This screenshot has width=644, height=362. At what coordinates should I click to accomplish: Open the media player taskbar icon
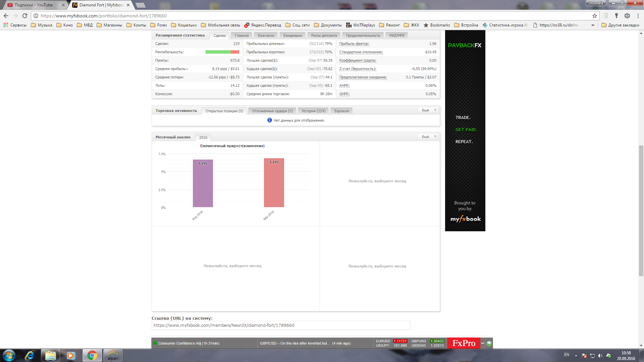(71, 355)
